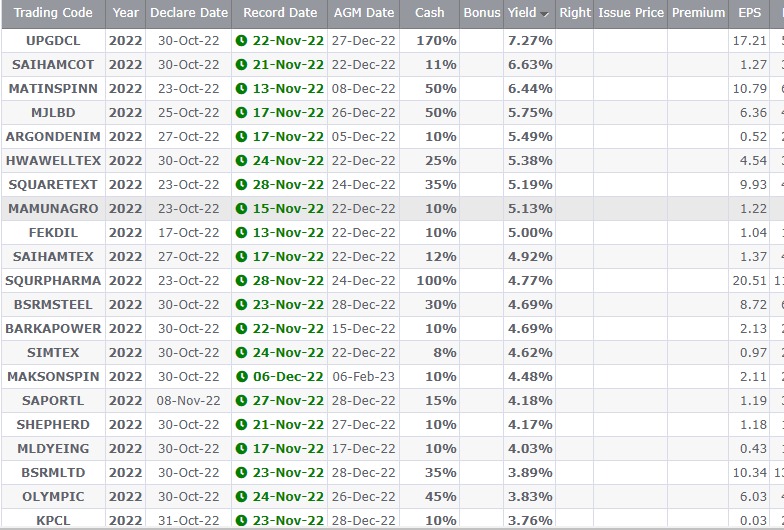
Task: Open the BSRMSTEEL trading code link
Action: [54, 305]
